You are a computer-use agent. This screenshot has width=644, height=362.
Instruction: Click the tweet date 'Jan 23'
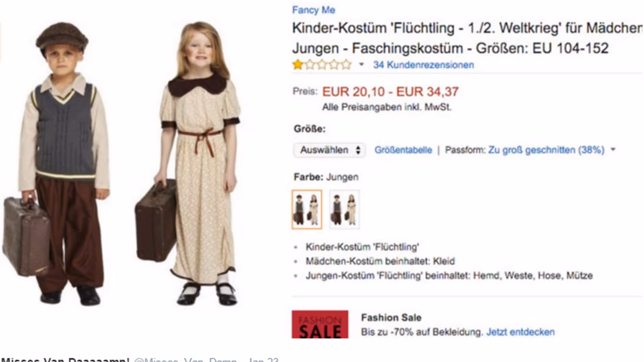click(x=263, y=360)
